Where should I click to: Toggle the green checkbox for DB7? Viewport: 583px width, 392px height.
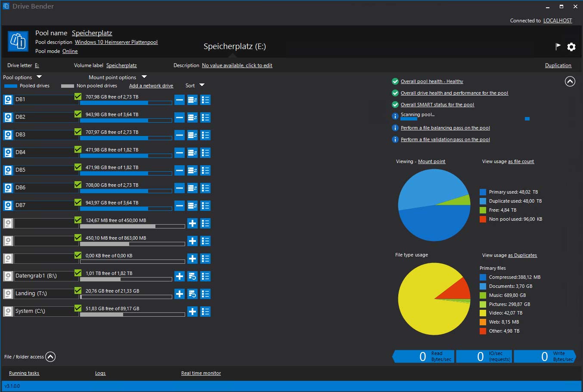(78, 202)
